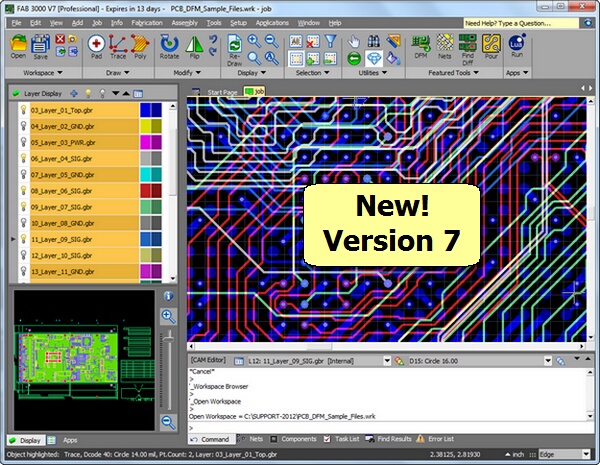This screenshot has width=600, height=465.
Task: Click the Rotate tool icon
Action: (169, 47)
